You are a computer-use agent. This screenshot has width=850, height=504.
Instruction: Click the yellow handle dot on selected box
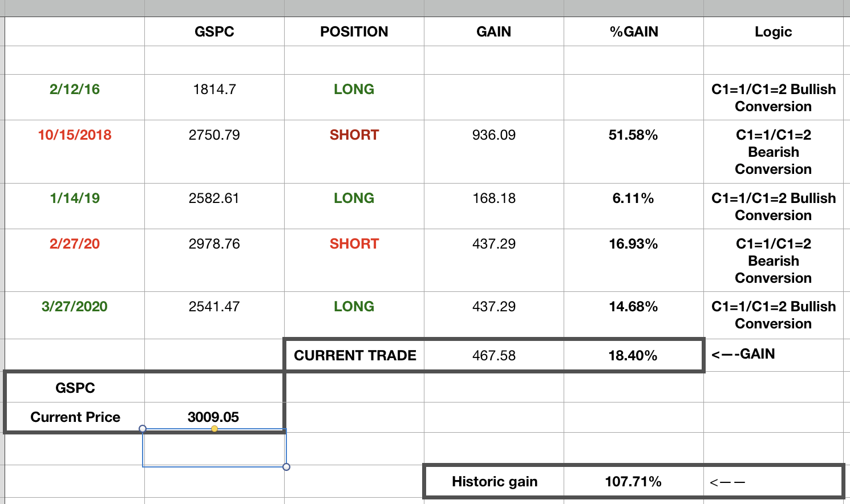pyautogui.click(x=214, y=429)
